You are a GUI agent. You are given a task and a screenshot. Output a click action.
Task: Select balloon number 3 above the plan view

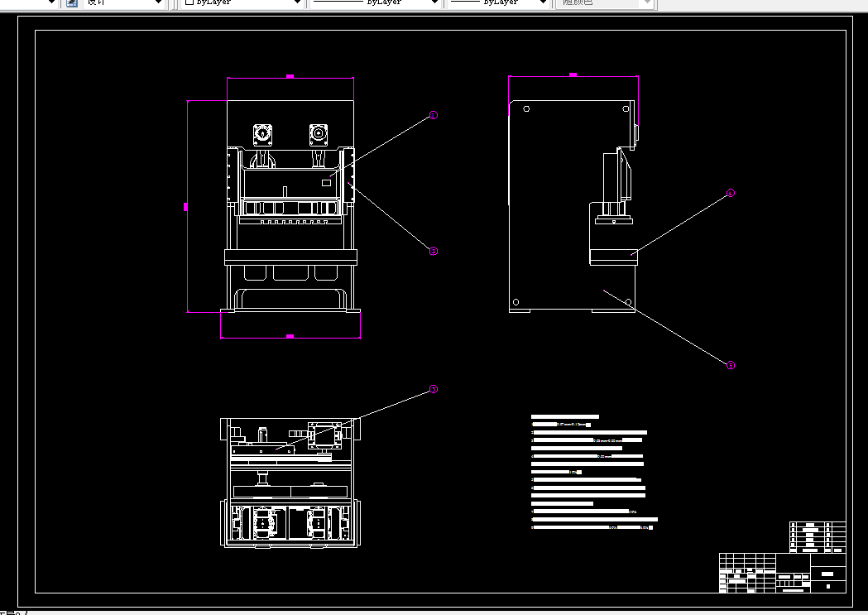pyautogui.click(x=434, y=389)
